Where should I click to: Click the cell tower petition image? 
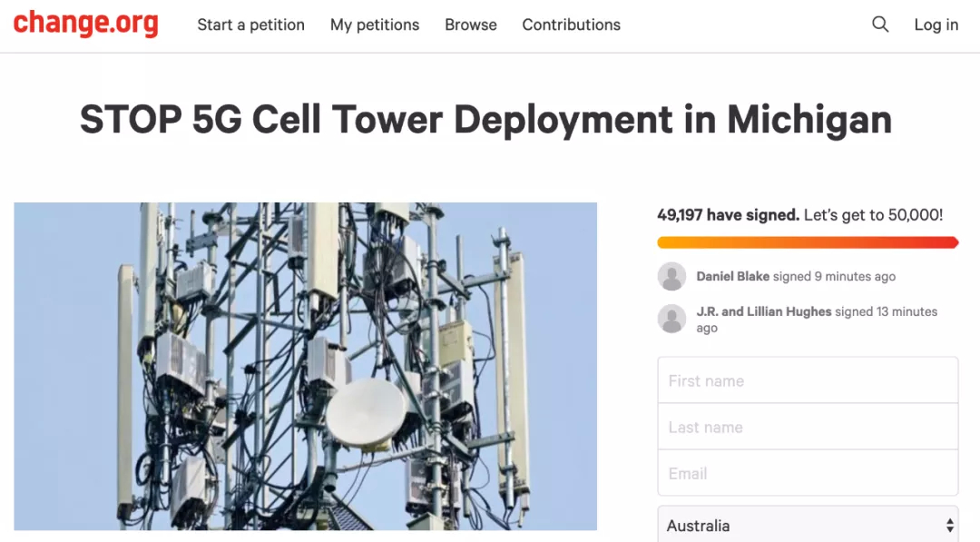coord(306,367)
